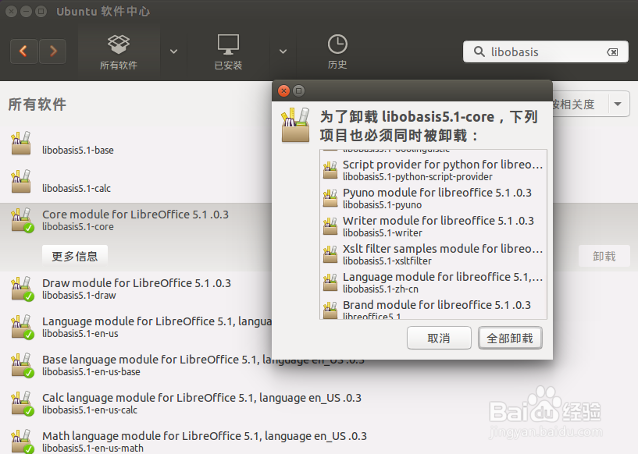Go forward with the right arrow button
The width and height of the screenshot is (638, 454).
click(52, 51)
